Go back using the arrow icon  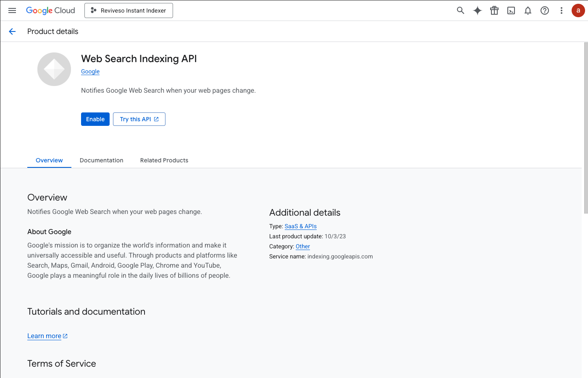tap(12, 31)
